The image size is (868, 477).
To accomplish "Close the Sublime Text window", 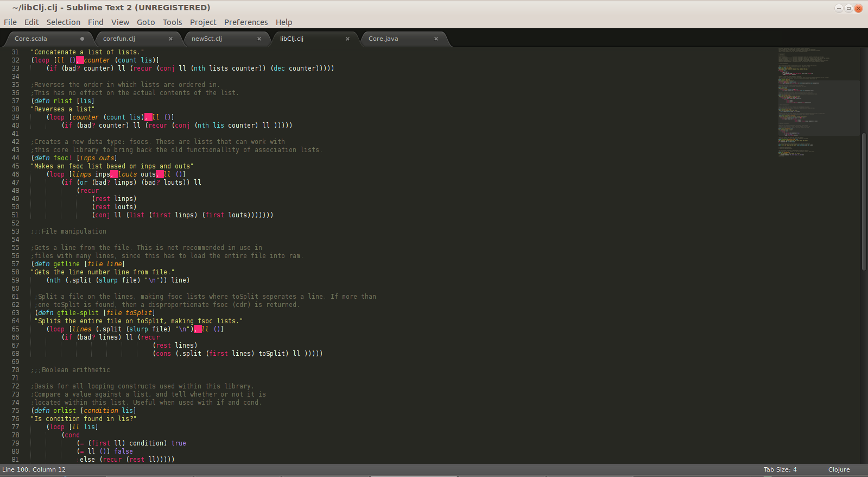I will click(858, 8).
